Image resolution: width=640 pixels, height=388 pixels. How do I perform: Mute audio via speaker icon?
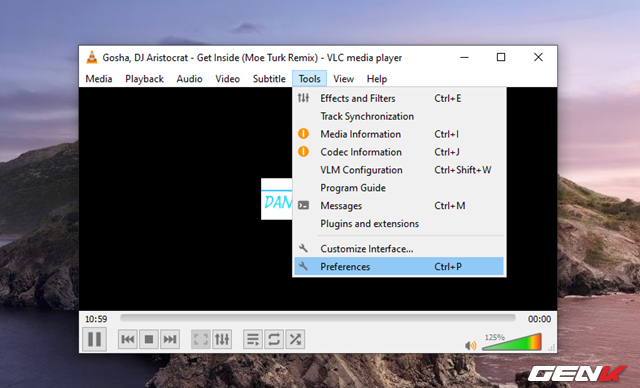pyautogui.click(x=471, y=346)
